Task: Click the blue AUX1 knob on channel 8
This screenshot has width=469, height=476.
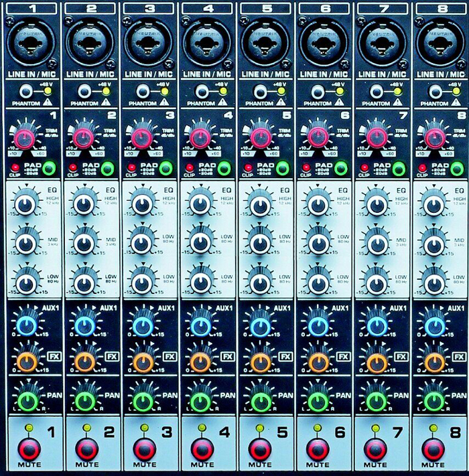Action: [433, 326]
